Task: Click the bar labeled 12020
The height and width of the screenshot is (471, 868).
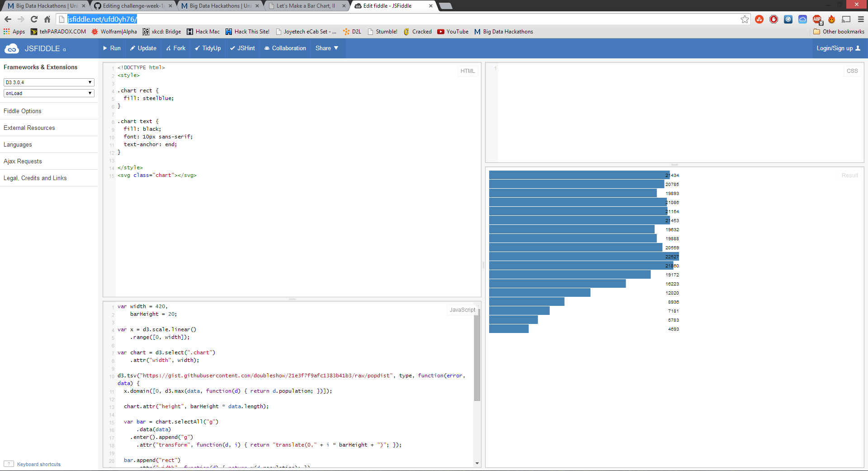Action: click(x=539, y=293)
